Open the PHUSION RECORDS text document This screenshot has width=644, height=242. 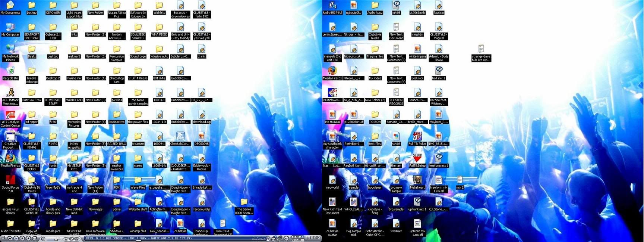coord(396,97)
